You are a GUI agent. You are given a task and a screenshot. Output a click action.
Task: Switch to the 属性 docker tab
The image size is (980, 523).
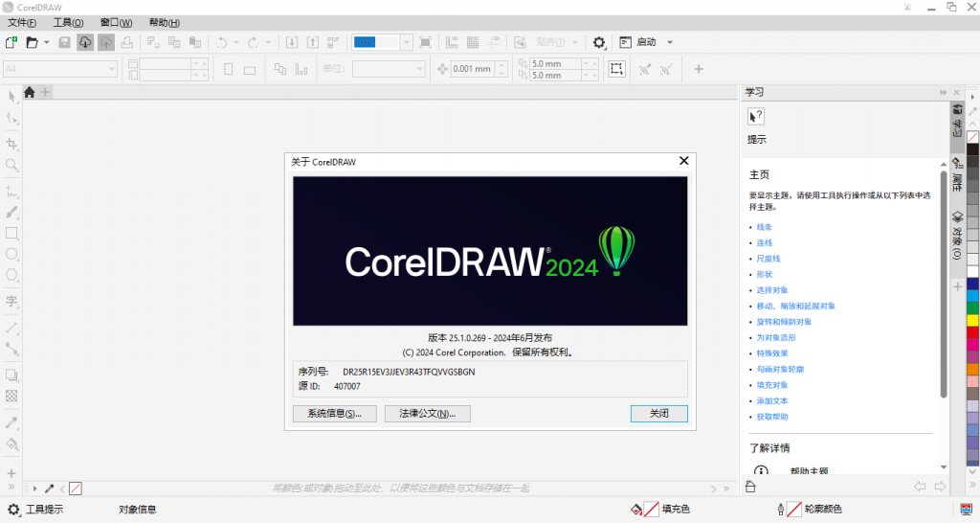coord(957,175)
